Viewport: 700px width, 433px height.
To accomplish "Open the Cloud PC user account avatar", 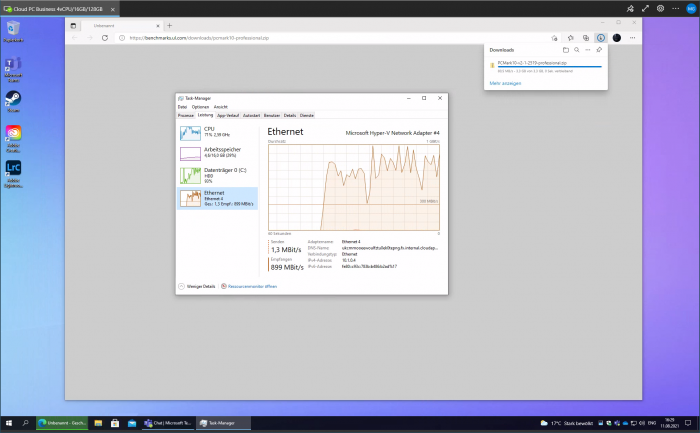I will coord(691,8).
